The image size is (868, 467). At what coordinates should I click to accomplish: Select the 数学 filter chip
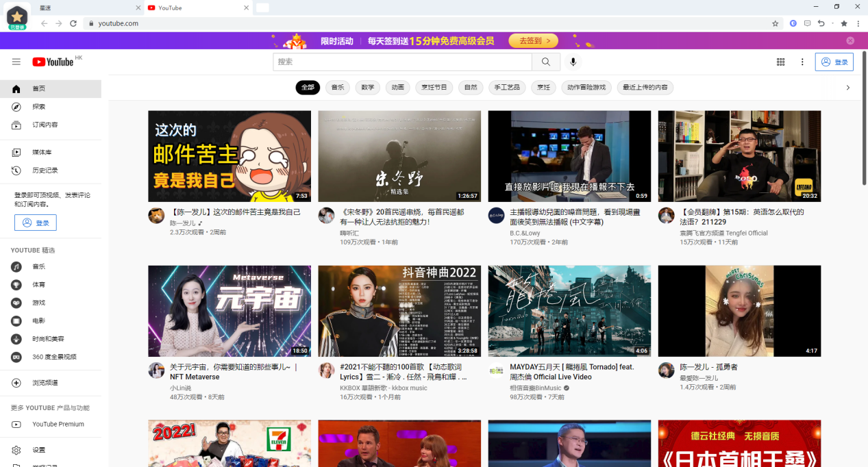click(368, 88)
